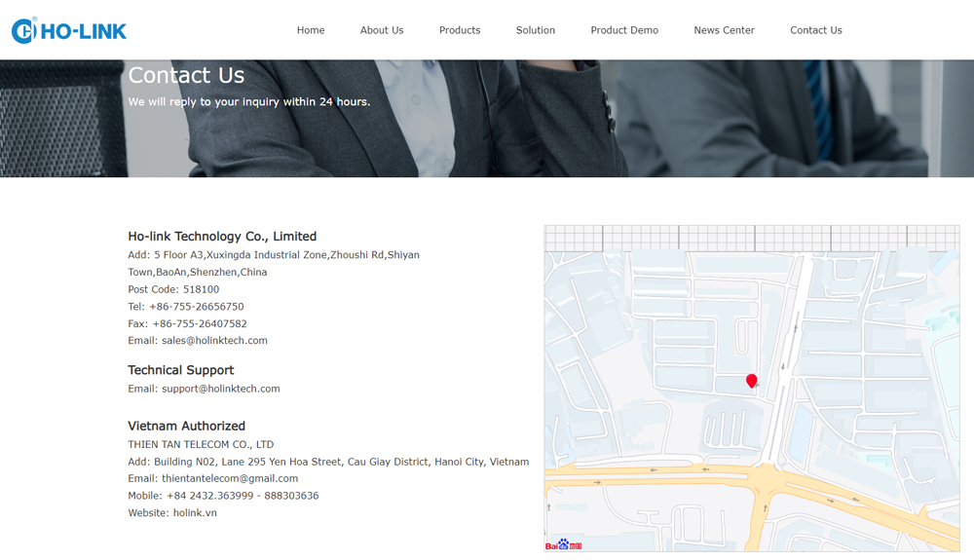Click the Baidu logo on the map
974x560 pixels.
(563, 545)
